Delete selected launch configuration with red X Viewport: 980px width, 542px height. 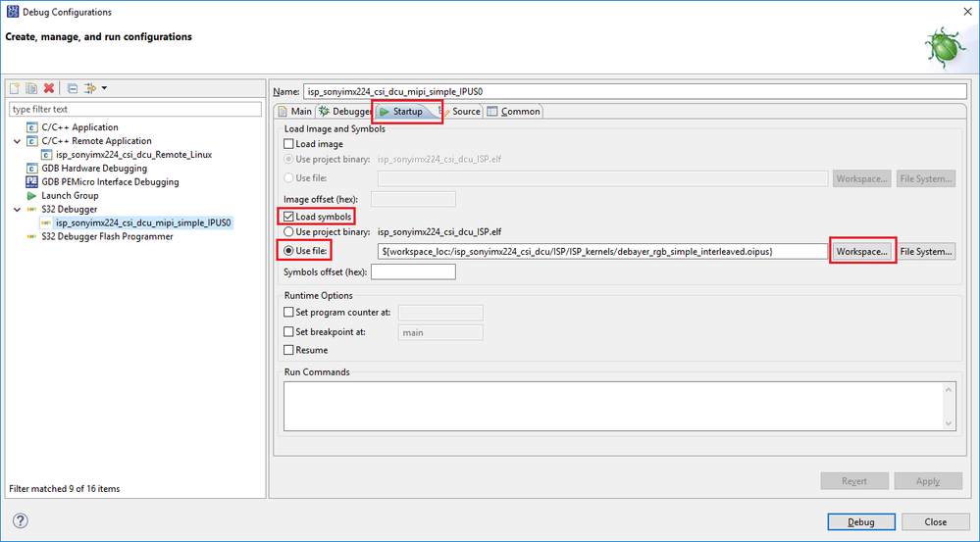pos(49,88)
